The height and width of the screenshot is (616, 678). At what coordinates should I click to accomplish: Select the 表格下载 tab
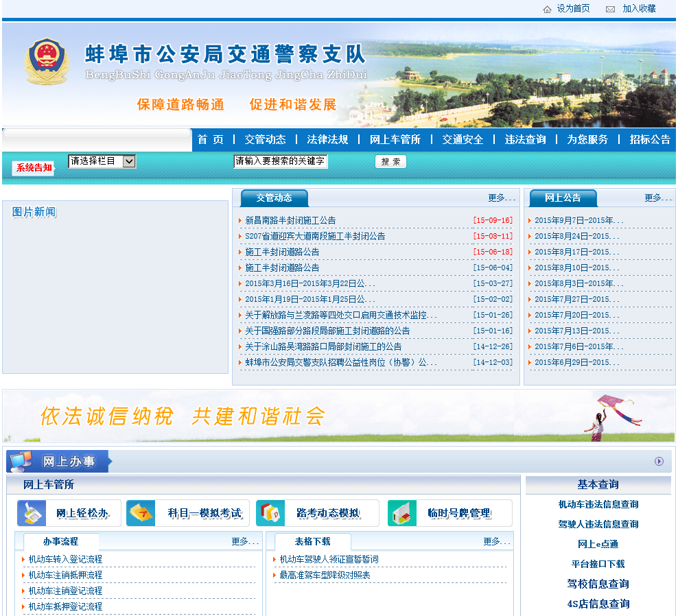coord(313,542)
